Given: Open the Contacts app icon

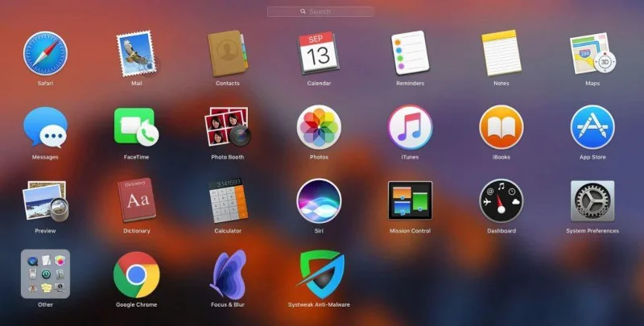Looking at the screenshot, I should (228, 53).
